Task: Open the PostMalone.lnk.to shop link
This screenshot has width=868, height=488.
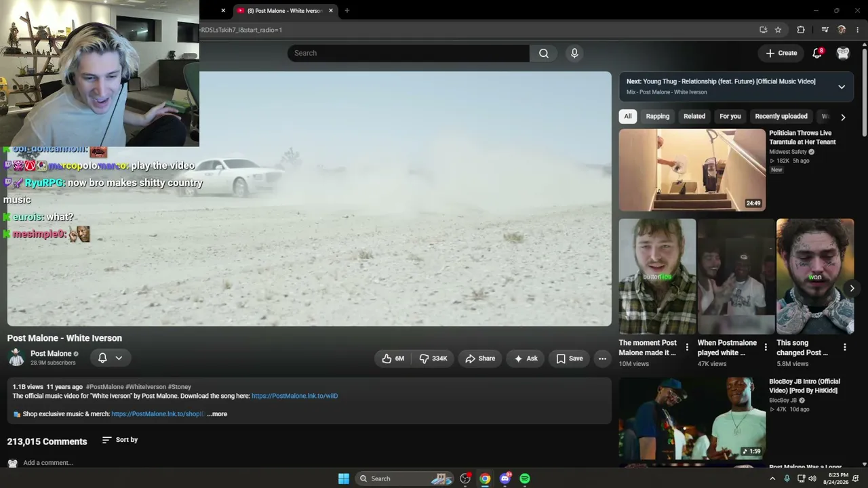Action: pos(157,414)
